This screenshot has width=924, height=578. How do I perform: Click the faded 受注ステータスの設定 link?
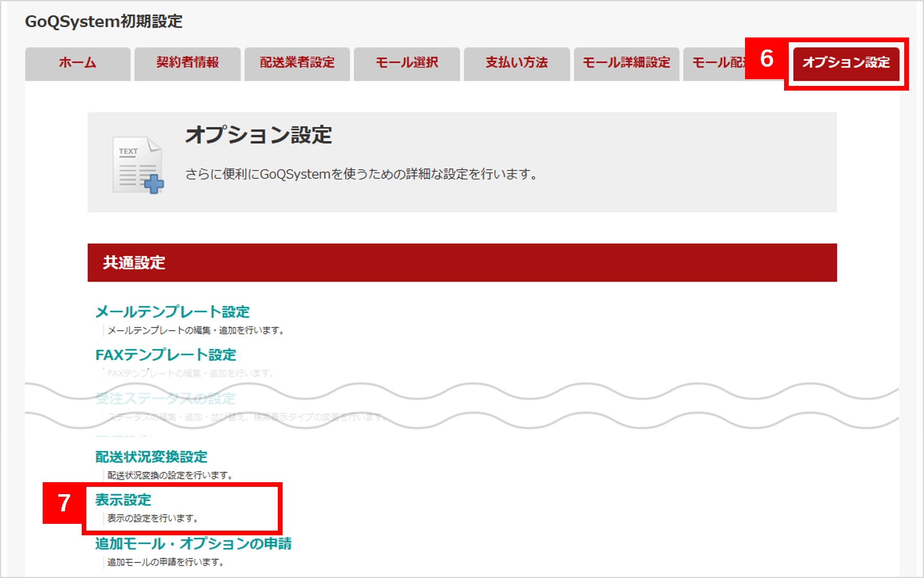pyautogui.click(x=165, y=399)
